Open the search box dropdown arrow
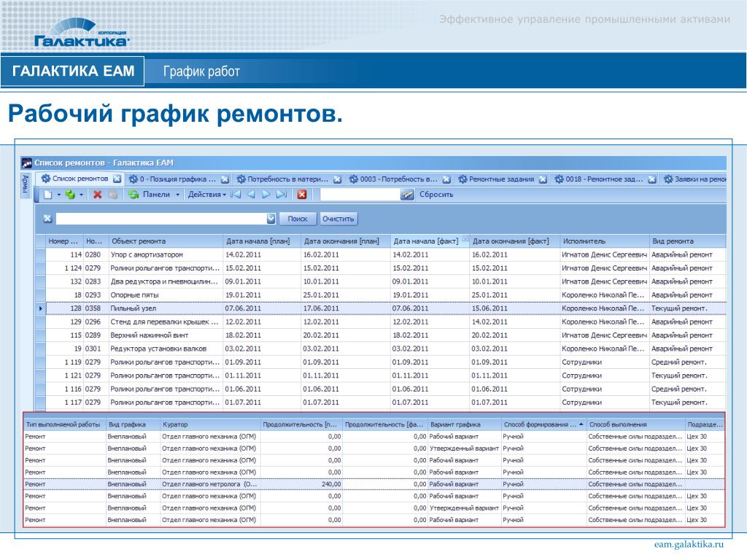The image size is (747, 560). click(x=271, y=219)
